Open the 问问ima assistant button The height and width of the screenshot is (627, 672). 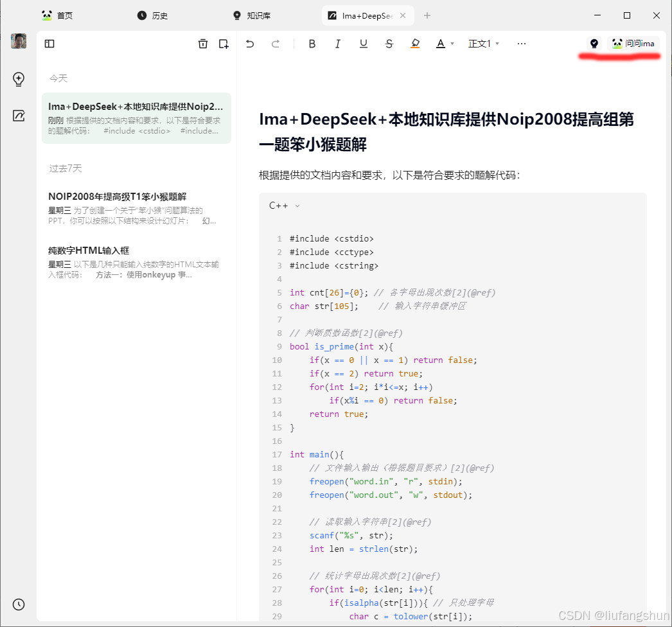[x=633, y=43]
